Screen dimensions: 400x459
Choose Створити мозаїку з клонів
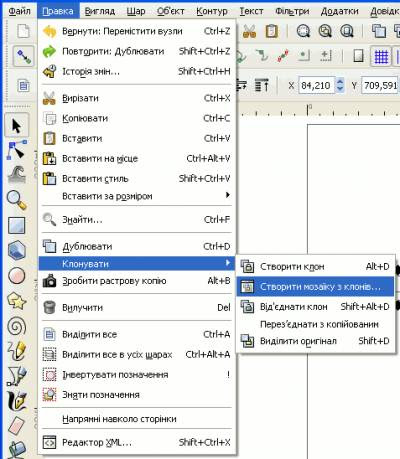coord(315,287)
